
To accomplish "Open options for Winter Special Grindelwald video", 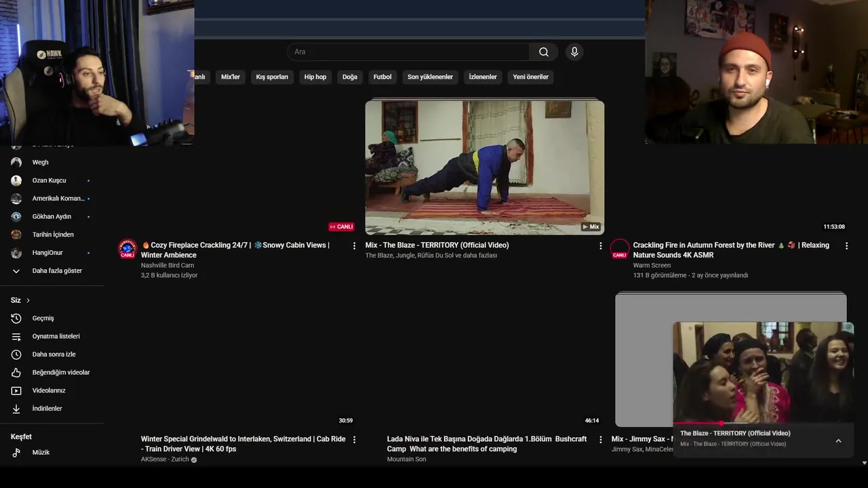I will click(x=354, y=440).
